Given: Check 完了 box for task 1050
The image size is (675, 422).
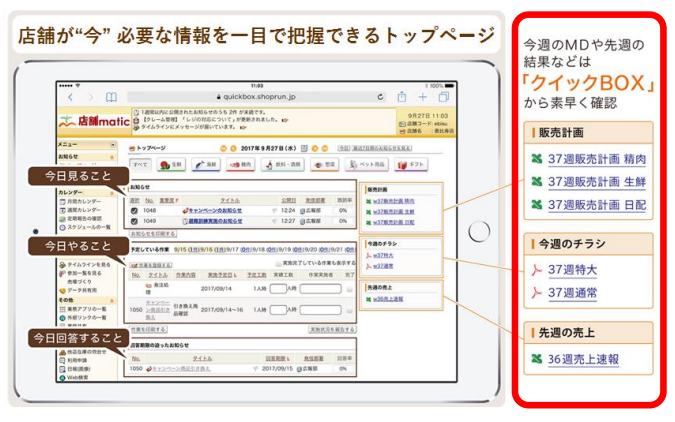Looking at the screenshot, I should [350, 310].
